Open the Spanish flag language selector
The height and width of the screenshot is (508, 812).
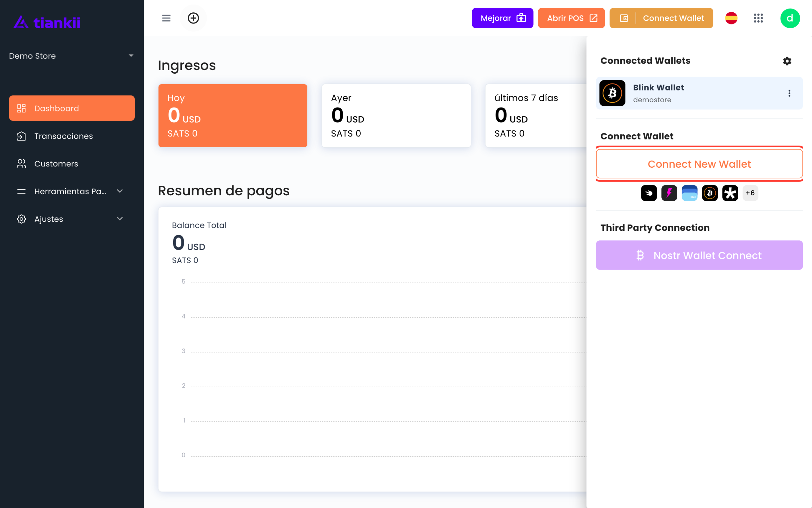click(731, 18)
